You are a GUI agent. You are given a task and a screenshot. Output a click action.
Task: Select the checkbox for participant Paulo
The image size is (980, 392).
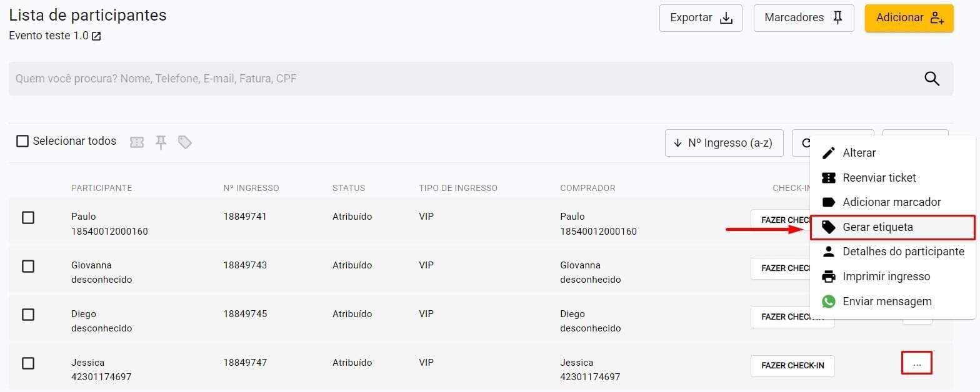coord(28,217)
